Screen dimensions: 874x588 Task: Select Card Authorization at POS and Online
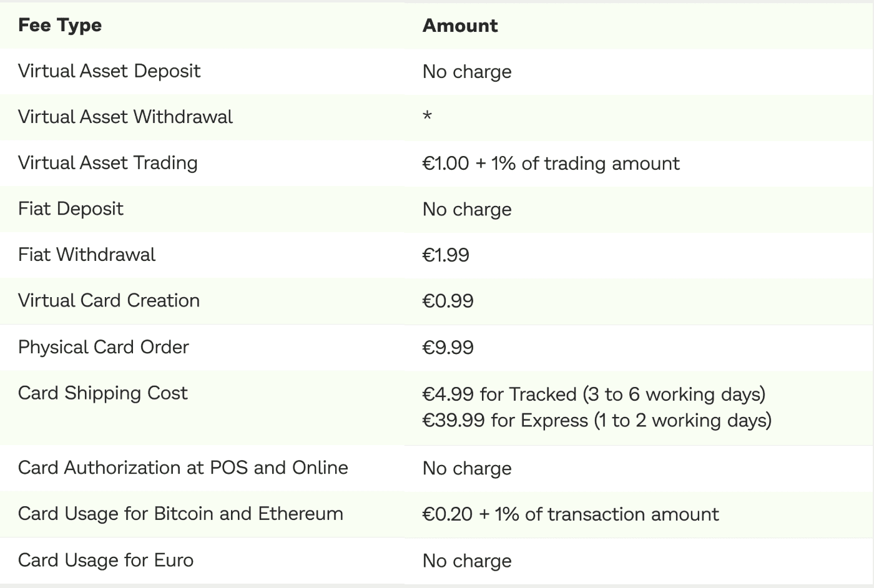(183, 468)
